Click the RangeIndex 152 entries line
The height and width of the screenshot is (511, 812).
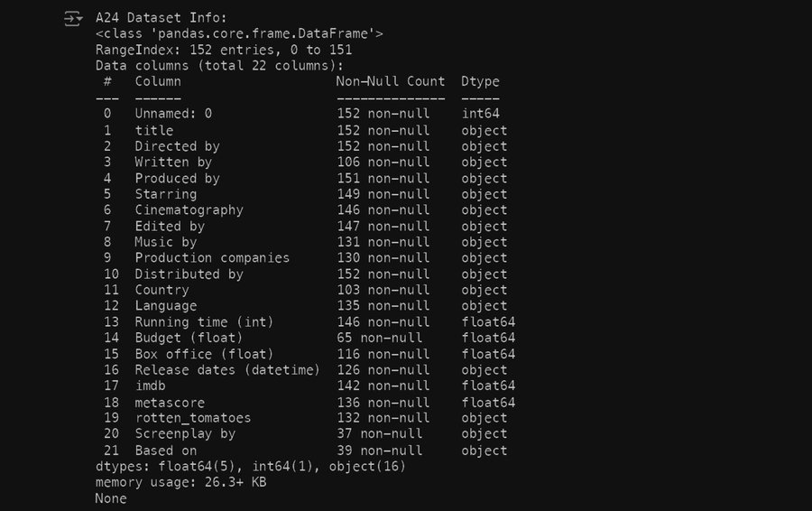click(224, 51)
